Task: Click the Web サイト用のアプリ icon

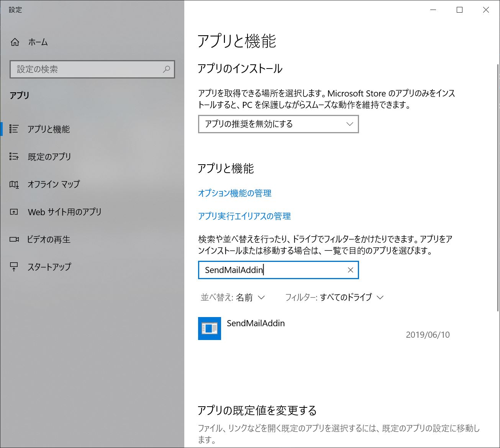Action: (x=14, y=212)
